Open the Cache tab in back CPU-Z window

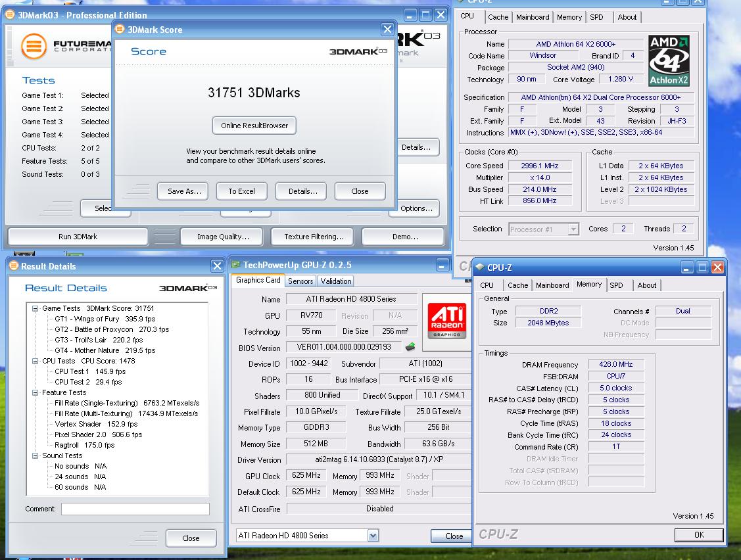[498, 17]
